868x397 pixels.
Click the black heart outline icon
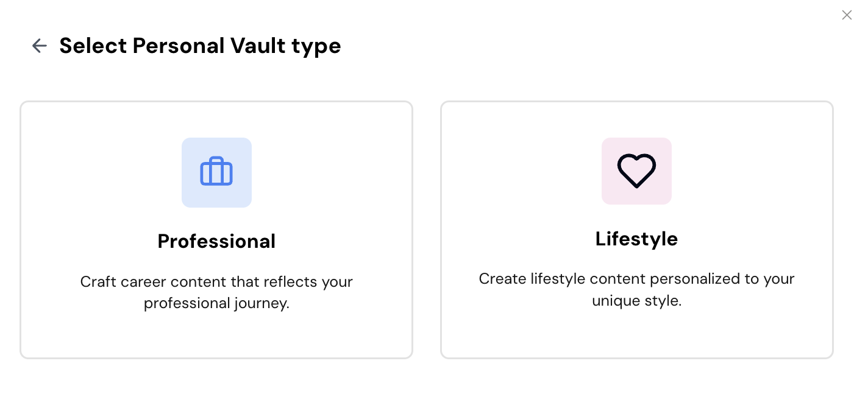coord(636,171)
